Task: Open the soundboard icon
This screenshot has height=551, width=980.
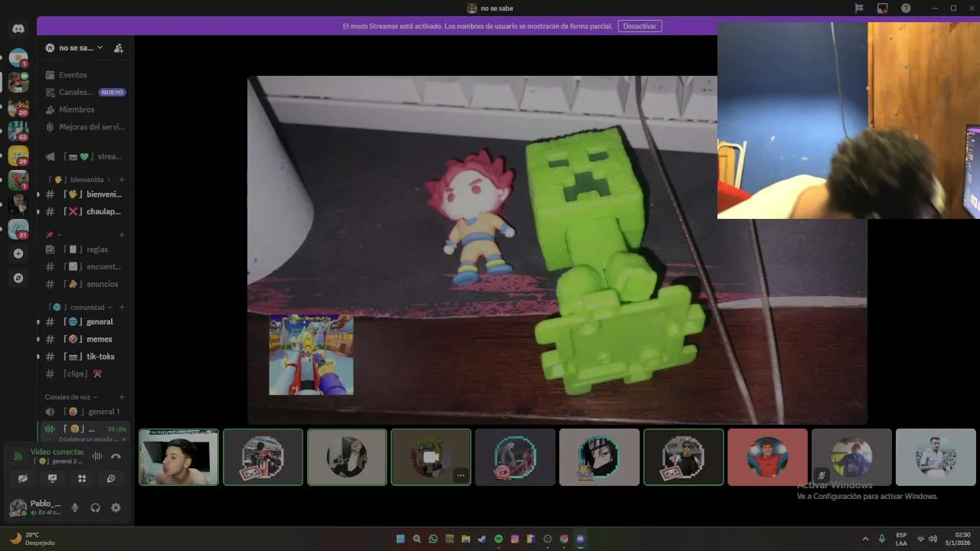Action: 111,478
